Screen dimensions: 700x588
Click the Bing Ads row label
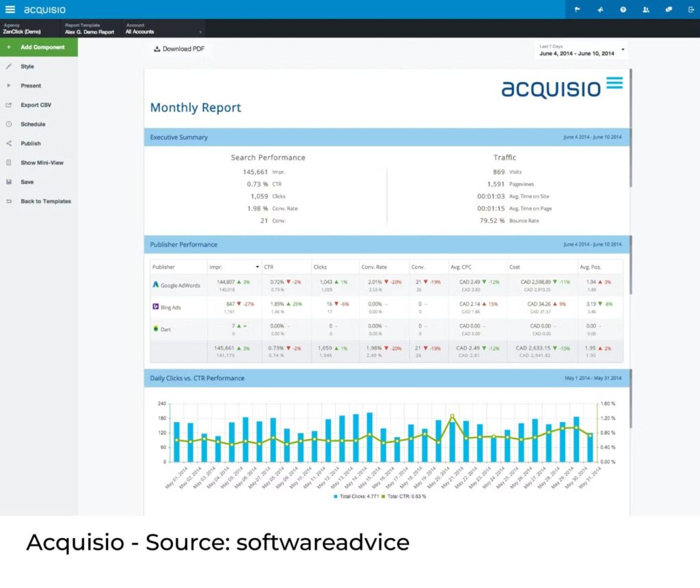point(170,307)
